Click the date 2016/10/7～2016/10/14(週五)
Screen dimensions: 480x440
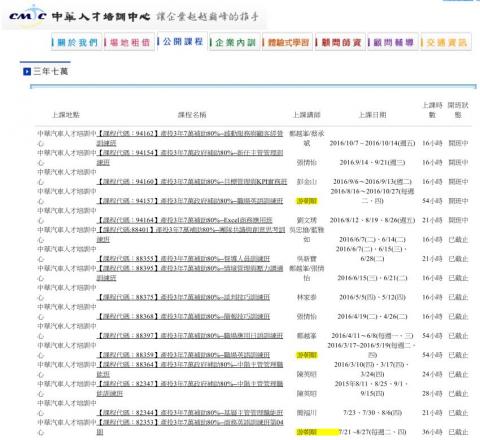(372, 143)
